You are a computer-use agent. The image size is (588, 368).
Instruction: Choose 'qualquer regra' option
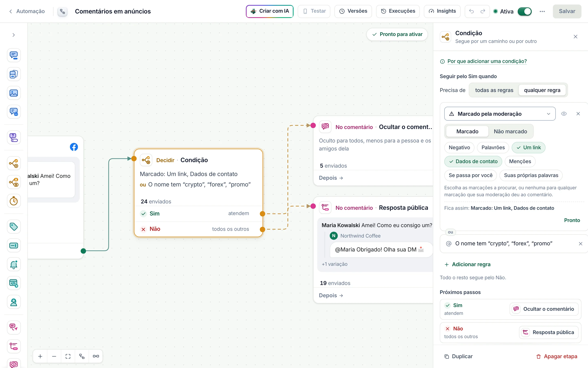(x=542, y=90)
